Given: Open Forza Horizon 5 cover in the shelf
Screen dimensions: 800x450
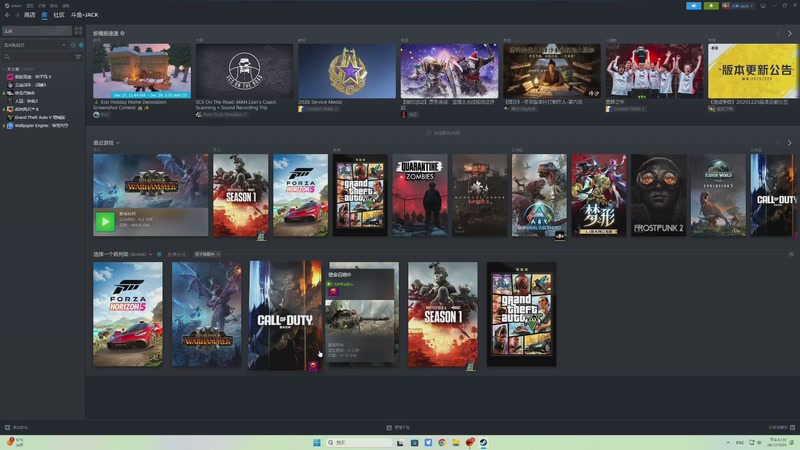Looking at the screenshot, I should tap(128, 314).
